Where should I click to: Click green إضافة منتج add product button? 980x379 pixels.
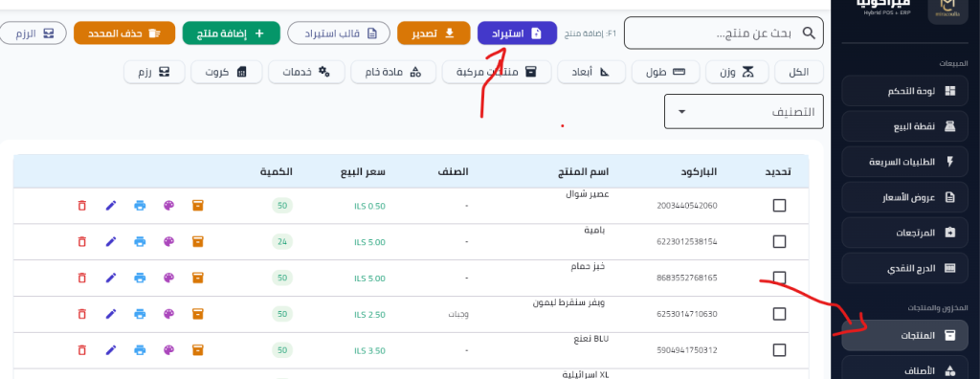(x=232, y=33)
